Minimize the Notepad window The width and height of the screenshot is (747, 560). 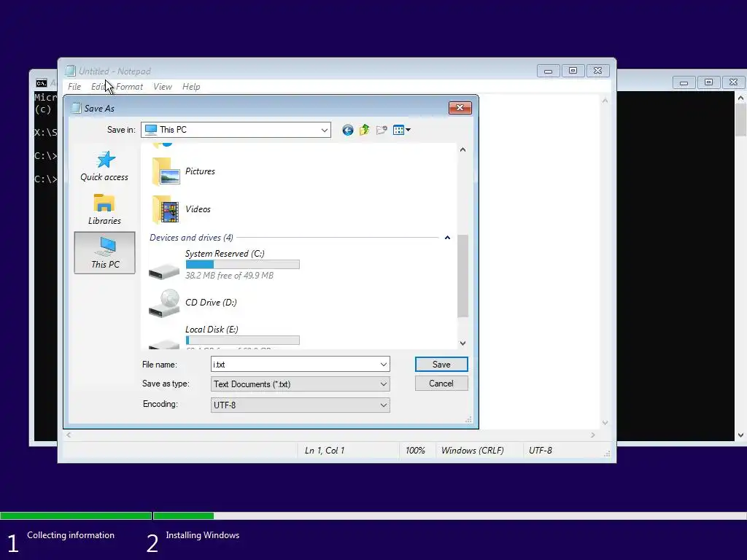click(549, 71)
